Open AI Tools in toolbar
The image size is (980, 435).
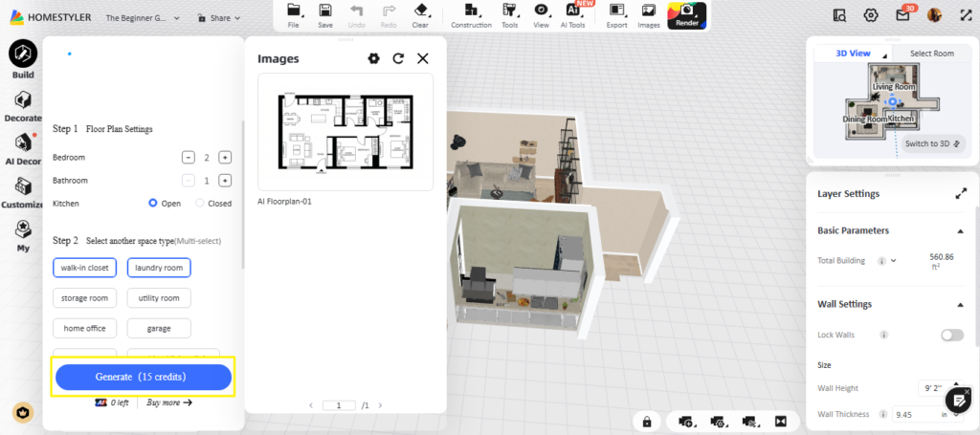click(573, 15)
